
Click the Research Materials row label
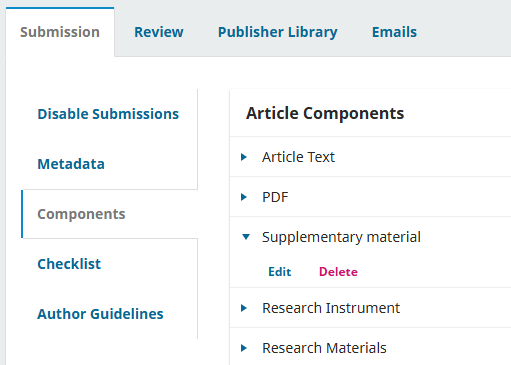tap(324, 348)
